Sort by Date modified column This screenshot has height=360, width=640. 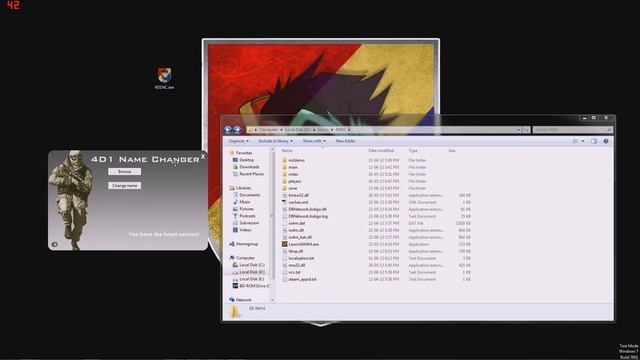click(381, 151)
